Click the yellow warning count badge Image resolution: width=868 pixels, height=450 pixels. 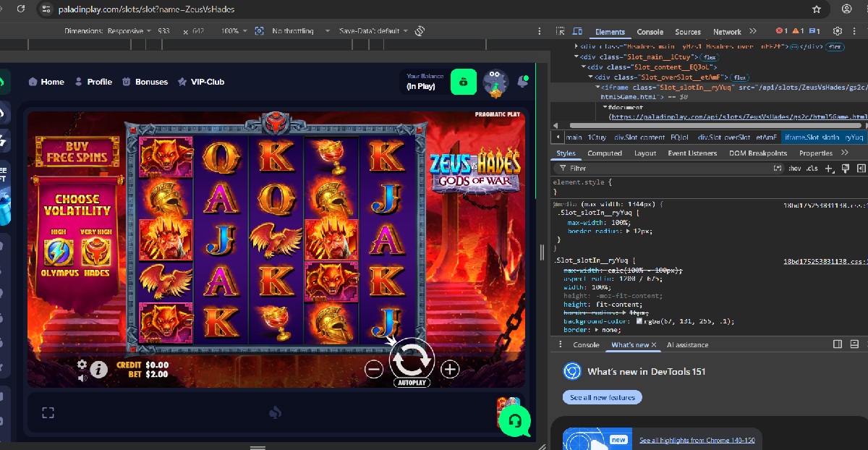point(798,31)
